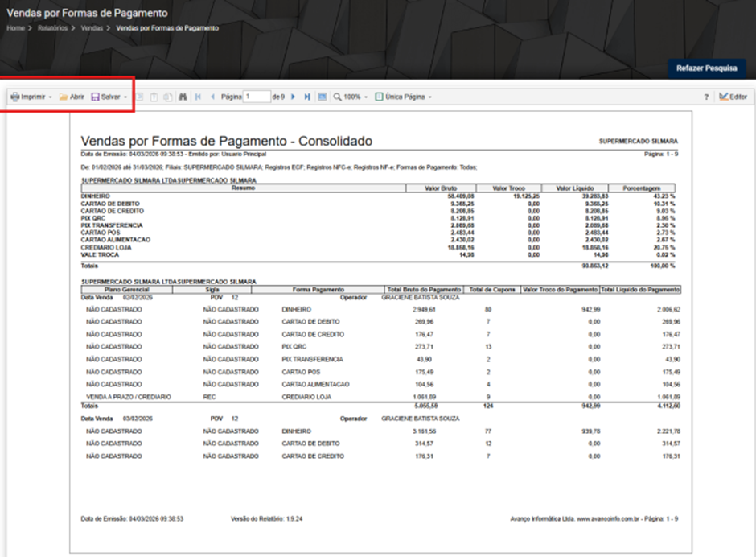The height and width of the screenshot is (557, 756).
Task: Open a report with the Abrir folder icon
Action: tap(64, 97)
